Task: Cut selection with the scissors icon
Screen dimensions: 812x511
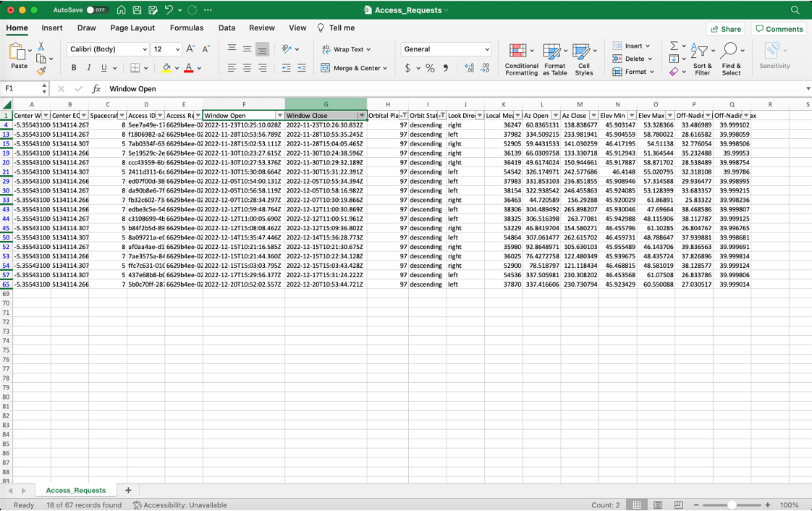Action: click(x=41, y=46)
